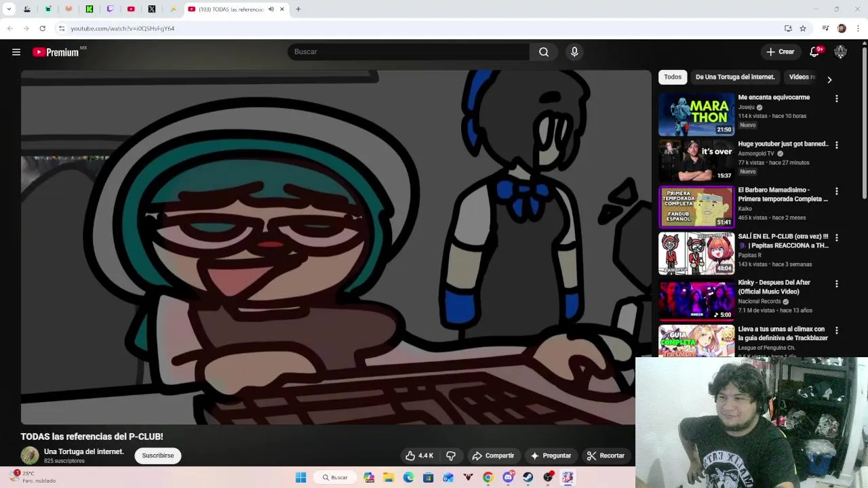Viewport: 868px width, 488px height.
Task: Open Windows taskbar Buscar search
Action: coord(336,477)
